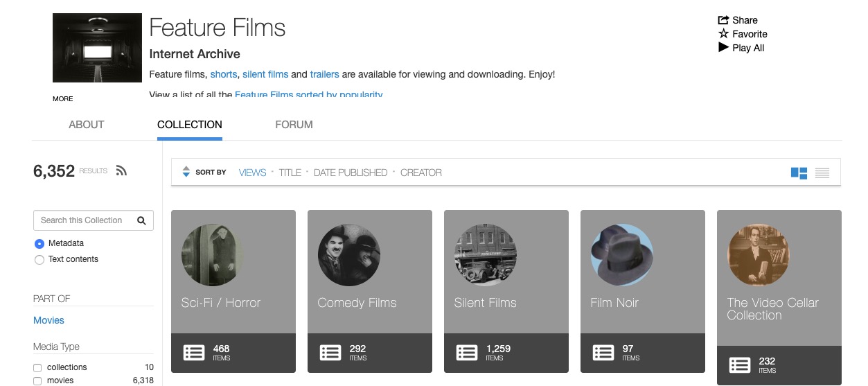Image resolution: width=868 pixels, height=386 pixels.
Task: Switch to tile view icon
Action: tap(799, 173)
